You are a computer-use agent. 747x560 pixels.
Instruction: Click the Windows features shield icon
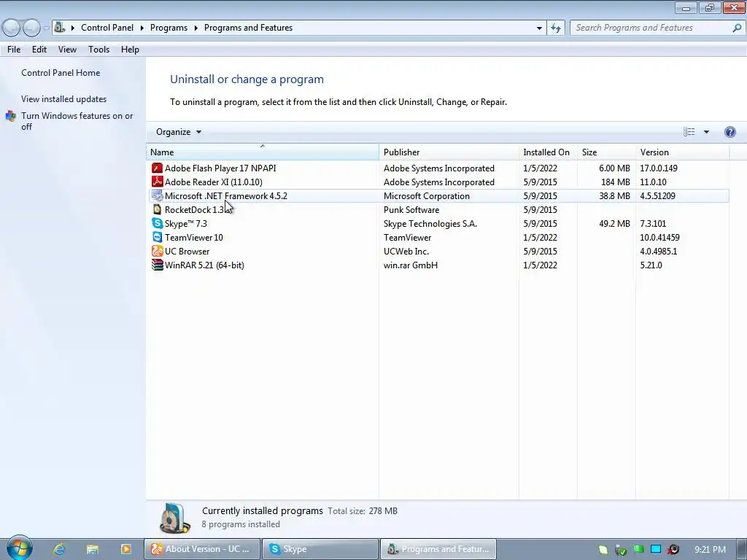(x=10, y=116)
